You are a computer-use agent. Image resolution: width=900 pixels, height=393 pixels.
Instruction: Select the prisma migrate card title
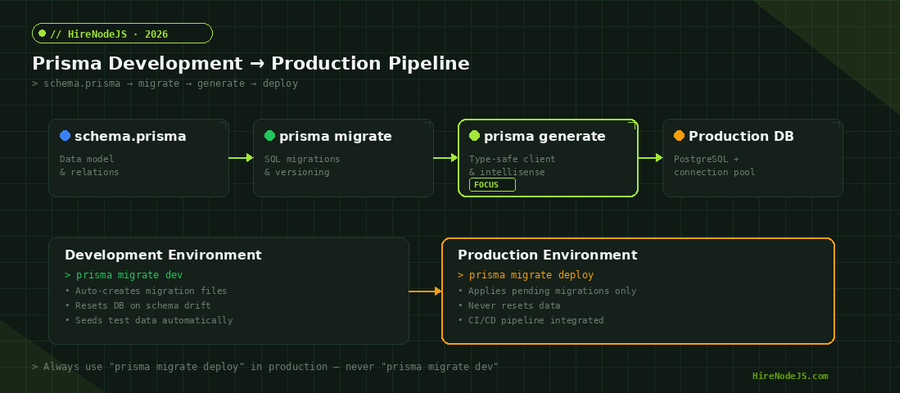click(336, 137)
